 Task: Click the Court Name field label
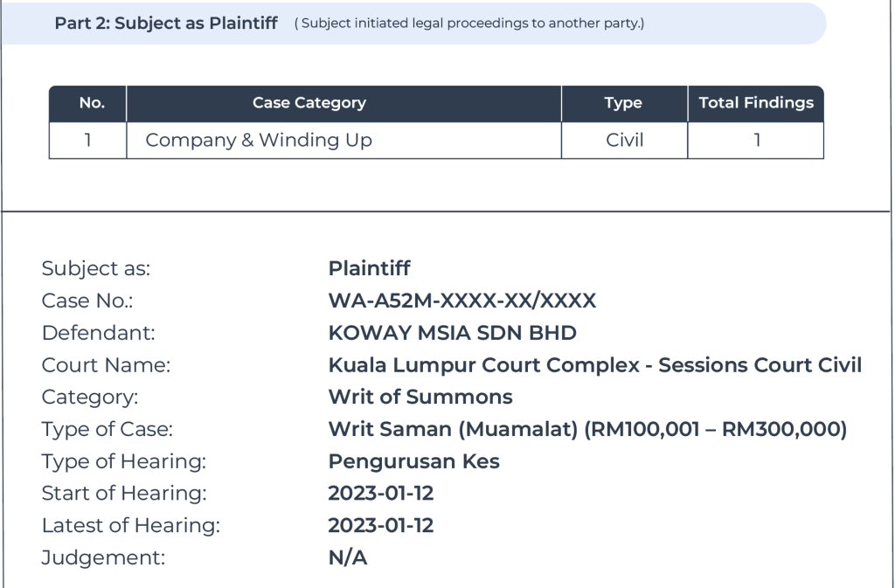click(106, 365)
